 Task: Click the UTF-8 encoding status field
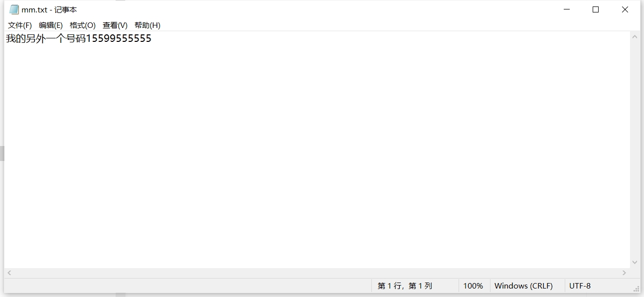tap(580, 286)
